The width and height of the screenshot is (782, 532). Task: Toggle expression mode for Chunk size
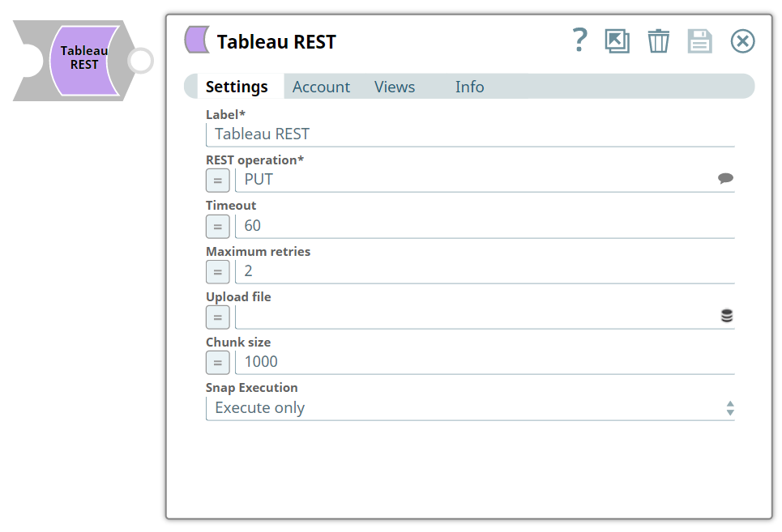point(217,362)
